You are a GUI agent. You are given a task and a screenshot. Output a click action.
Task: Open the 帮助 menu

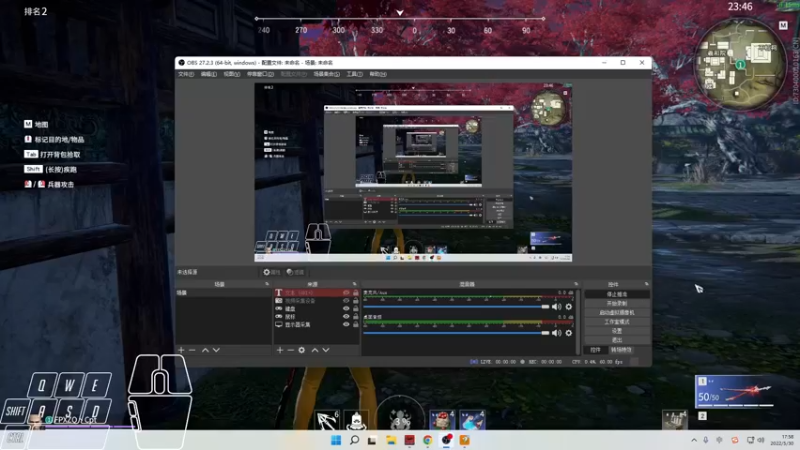point(378,74)
